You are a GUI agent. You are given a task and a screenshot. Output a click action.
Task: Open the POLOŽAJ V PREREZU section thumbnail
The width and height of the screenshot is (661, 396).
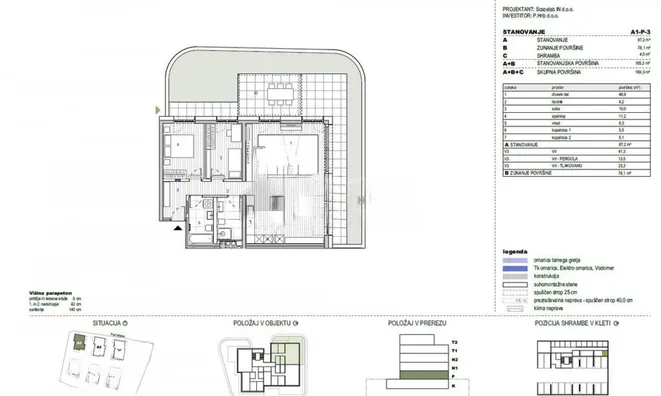(417, 364)
